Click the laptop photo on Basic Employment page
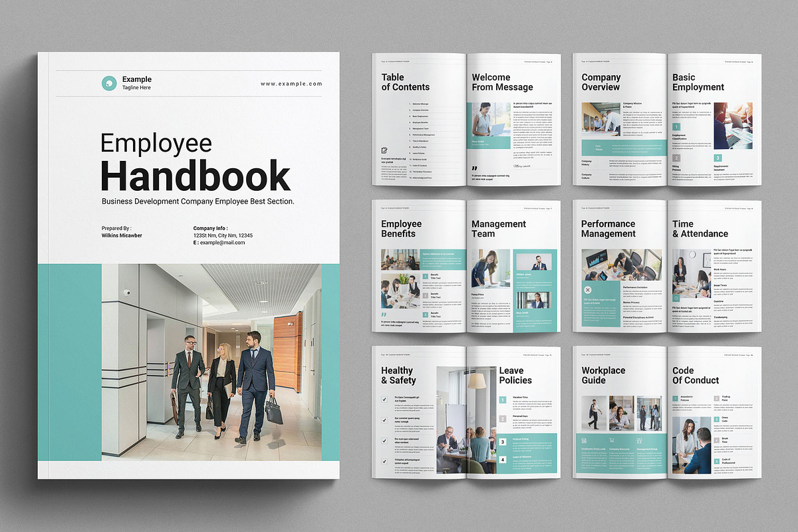798x532 pixels. [x=733, y=126]
